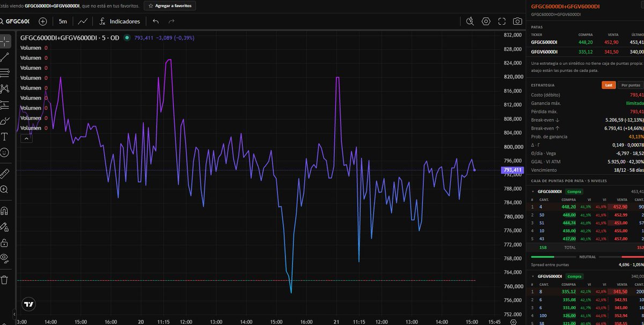Toggle stay in drawing mode
644x325 pixels.
click(x=4, y=226)
